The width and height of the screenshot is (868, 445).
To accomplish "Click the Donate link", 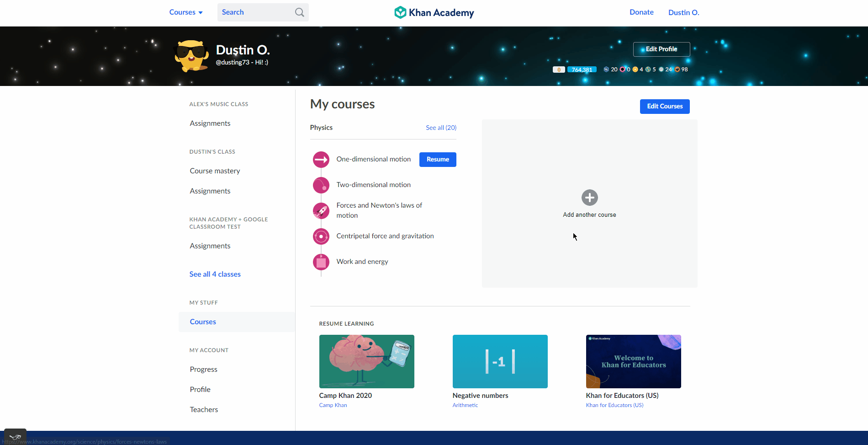I will click(641, 12).
